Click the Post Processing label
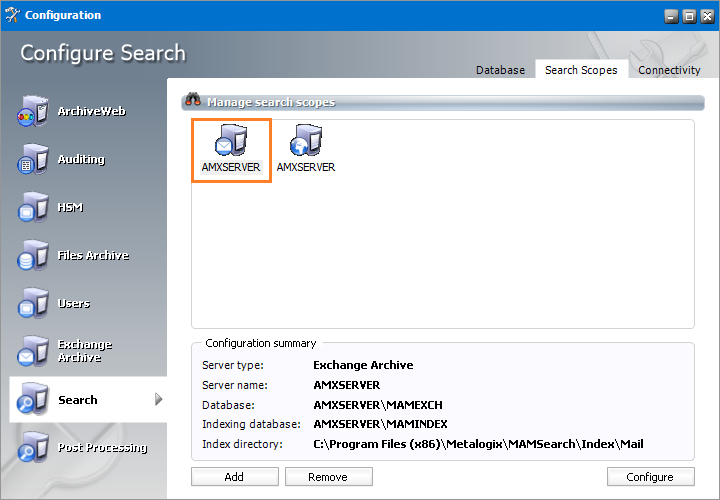 point(102,448)
